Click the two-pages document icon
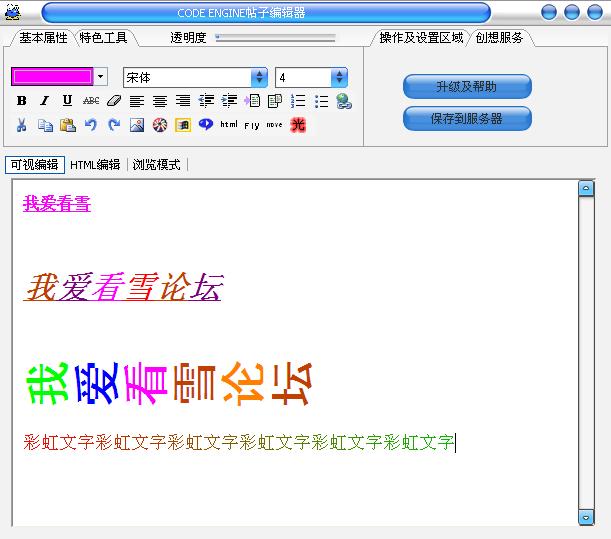Viewport: 611px width, 539px height. click(x=275, y=101)
